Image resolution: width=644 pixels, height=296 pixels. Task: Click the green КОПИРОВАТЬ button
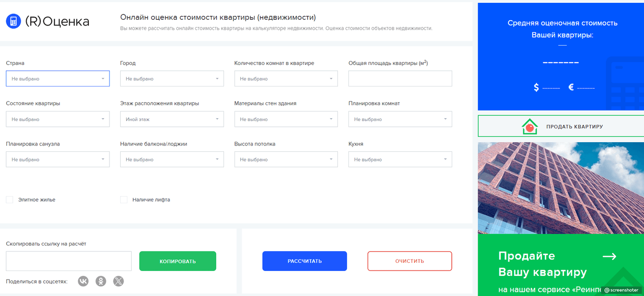pyautogui.click(x=178, y=261)
